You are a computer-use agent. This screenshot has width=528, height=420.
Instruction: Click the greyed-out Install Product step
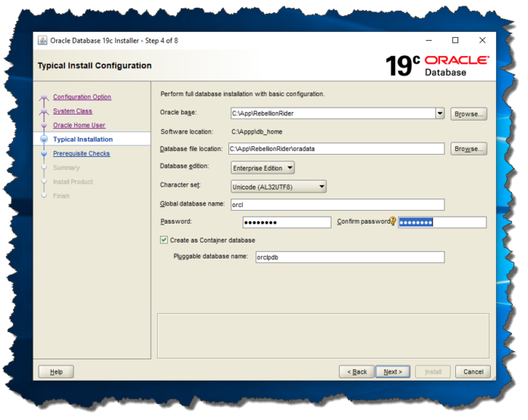click(x=73, y=182)
